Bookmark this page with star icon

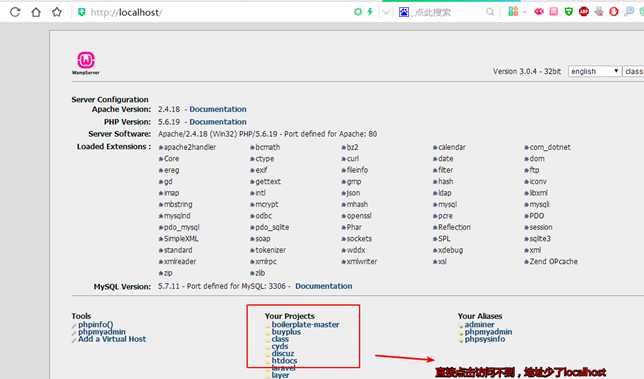57,12
